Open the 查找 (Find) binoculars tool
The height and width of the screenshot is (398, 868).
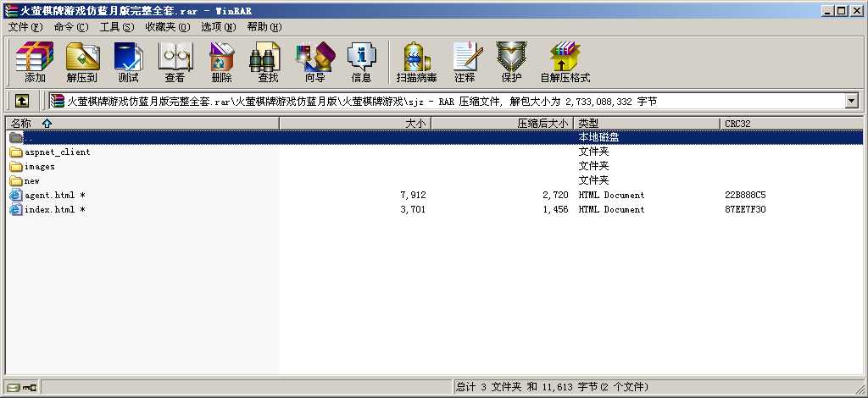[x=268, y=61]
